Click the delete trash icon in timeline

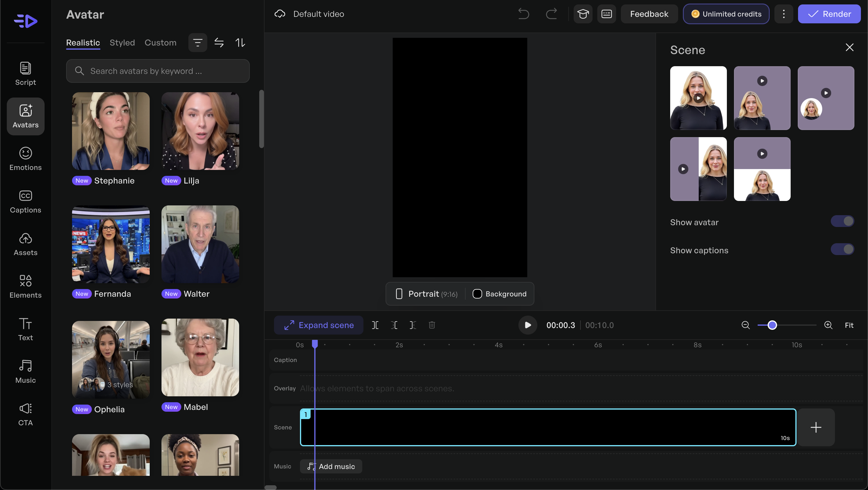click(432, 325)
